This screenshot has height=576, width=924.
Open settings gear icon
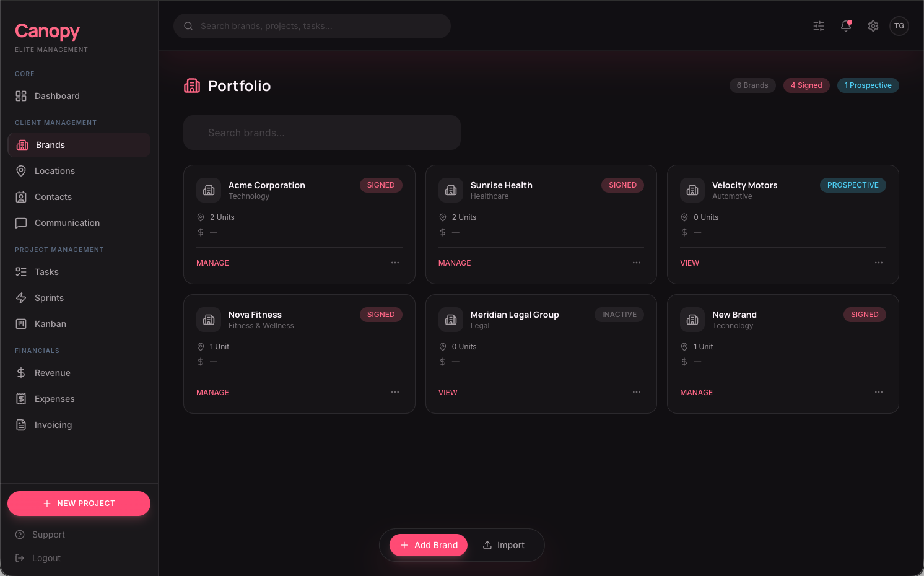click(873, 26)
